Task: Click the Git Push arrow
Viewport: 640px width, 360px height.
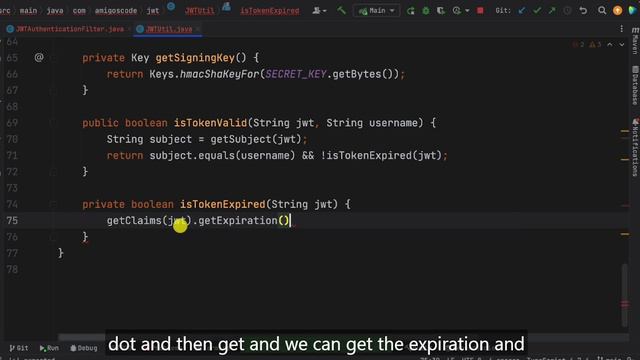Action: pos(552,11)
